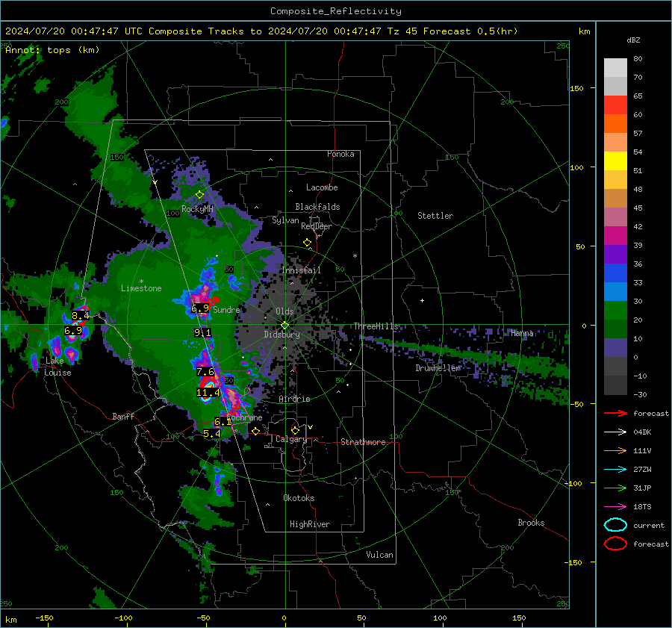The image size is (672, 628).
Task: Select the 9.1 km storm top label
Action: 202,332
